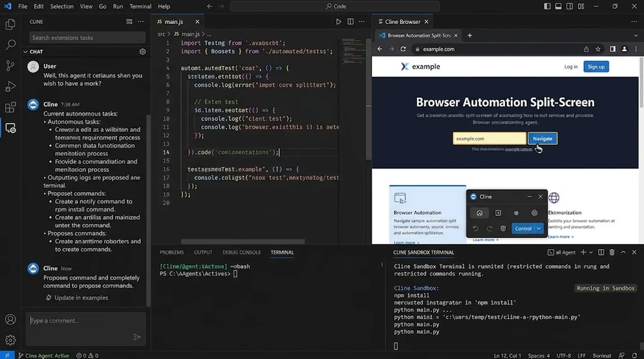Image resolution: width=644 pixels, height=359 pixels.
Task: Collapse the CHAT section
Action: 26,52
